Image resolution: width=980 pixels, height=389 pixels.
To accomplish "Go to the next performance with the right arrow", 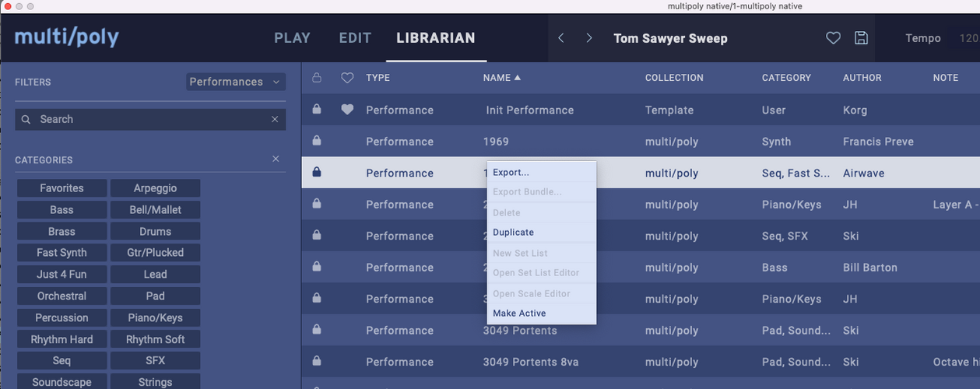I will click(589, 38).
